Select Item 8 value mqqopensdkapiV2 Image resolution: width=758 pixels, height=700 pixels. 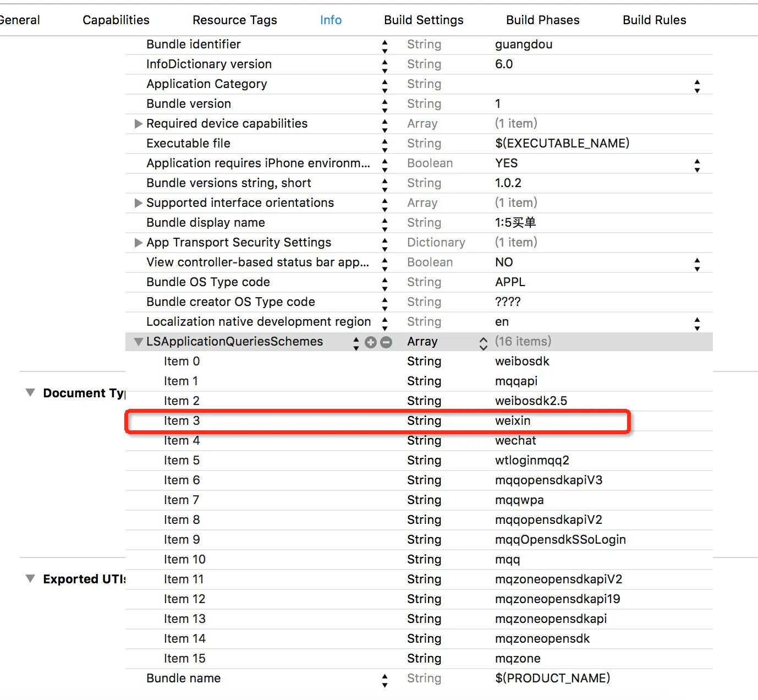[x=548, y=520]
